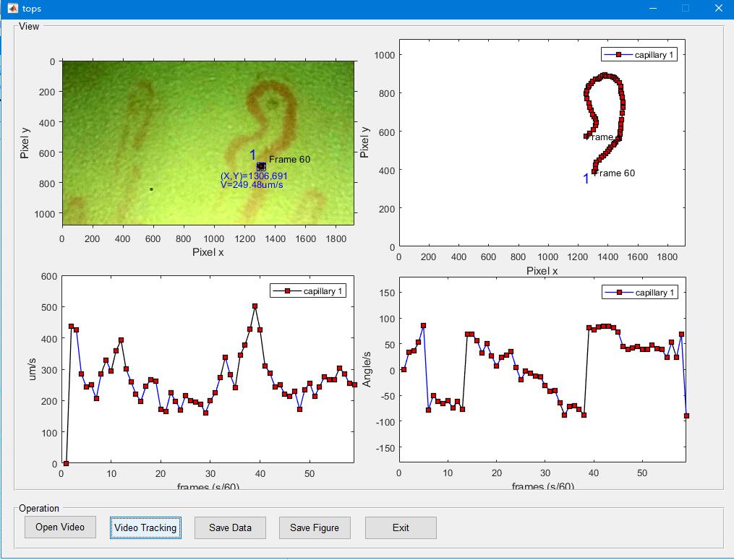Image resolution: width=734 pixels, height=560 pixels.
Task: Click the first velocity data point at zero
Action: tap(66, 464)
